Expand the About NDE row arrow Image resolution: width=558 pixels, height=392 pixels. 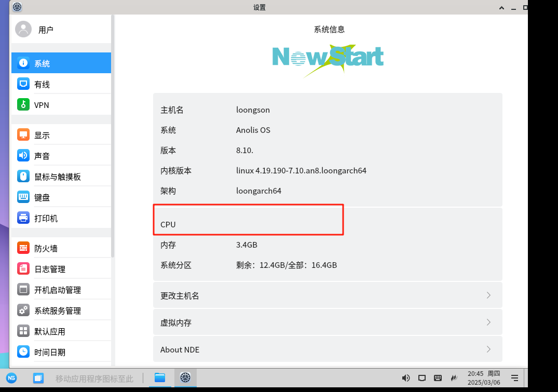tap(488, 349)
